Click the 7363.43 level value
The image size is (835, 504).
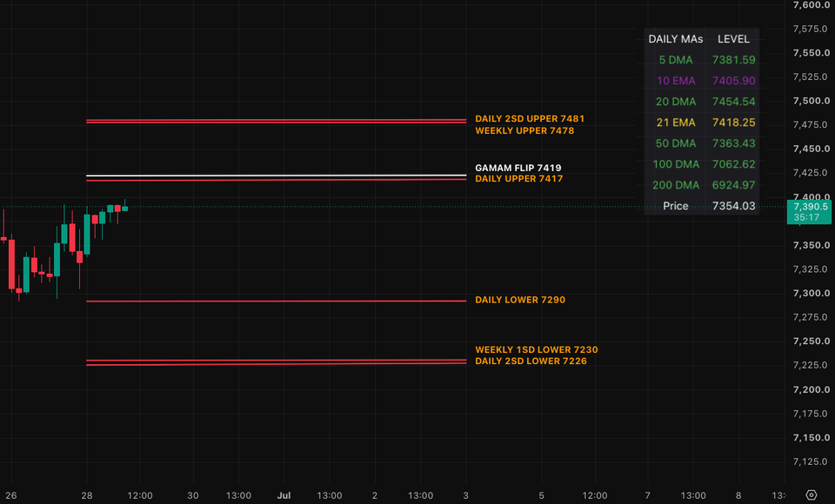point(734,143)
